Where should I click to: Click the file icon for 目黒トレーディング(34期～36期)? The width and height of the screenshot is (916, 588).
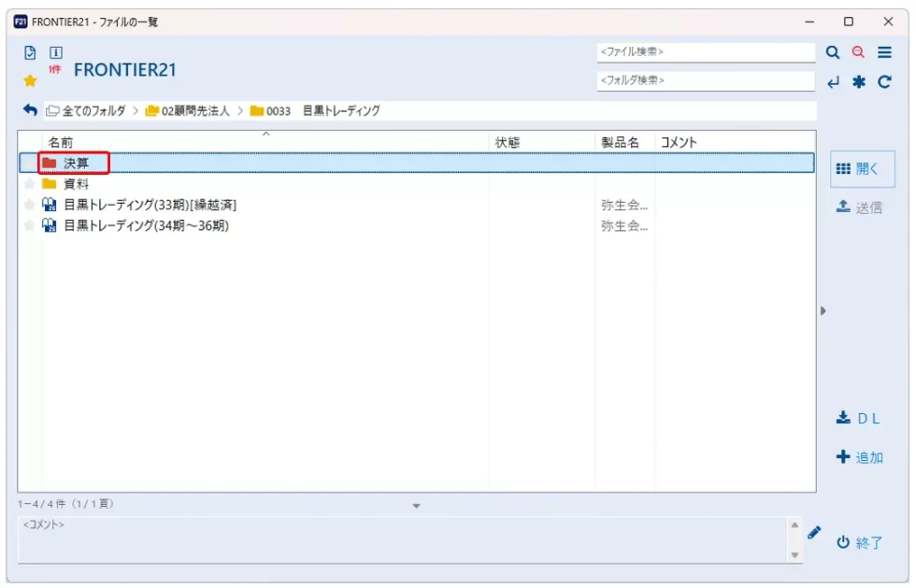click(x=49, y=225)
